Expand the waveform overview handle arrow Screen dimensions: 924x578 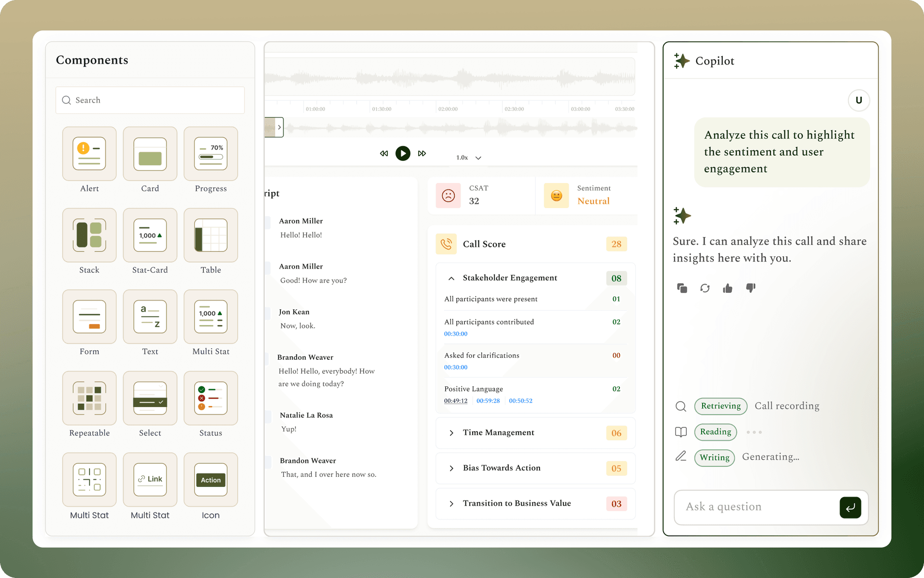(279, 127)
